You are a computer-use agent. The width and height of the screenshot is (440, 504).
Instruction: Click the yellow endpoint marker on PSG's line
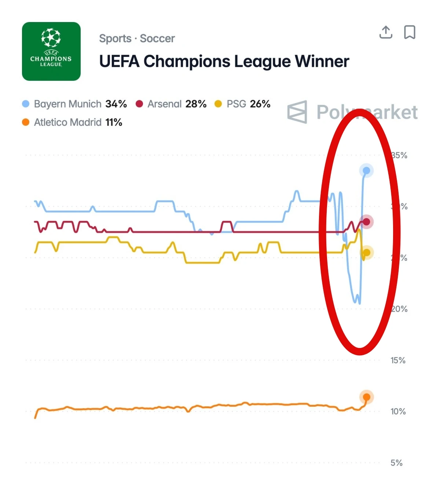click(x=366, y=253)
